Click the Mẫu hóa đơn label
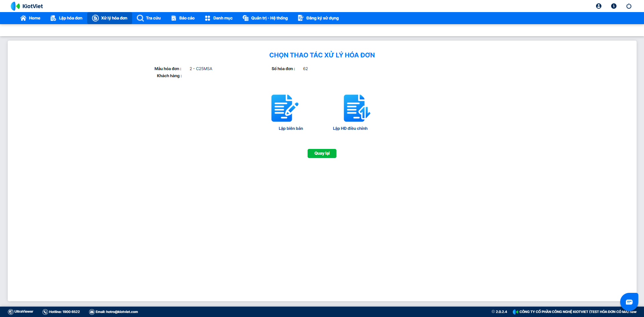644x317 pixels. click(168, 69)
